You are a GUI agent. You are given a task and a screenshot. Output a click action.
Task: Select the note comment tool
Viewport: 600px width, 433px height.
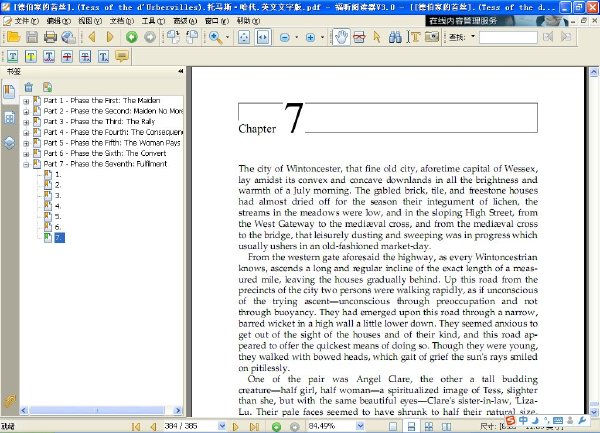(122, 57)
